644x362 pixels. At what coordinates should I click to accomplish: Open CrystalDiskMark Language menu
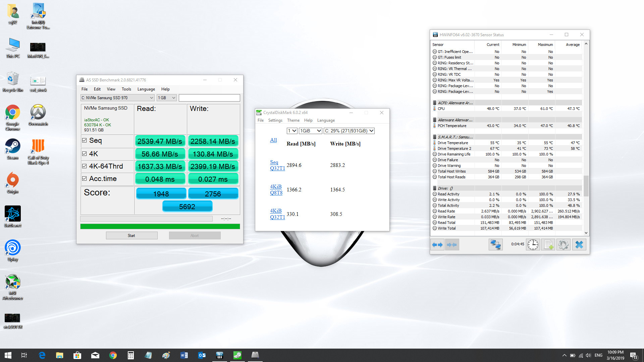point(326,120)
